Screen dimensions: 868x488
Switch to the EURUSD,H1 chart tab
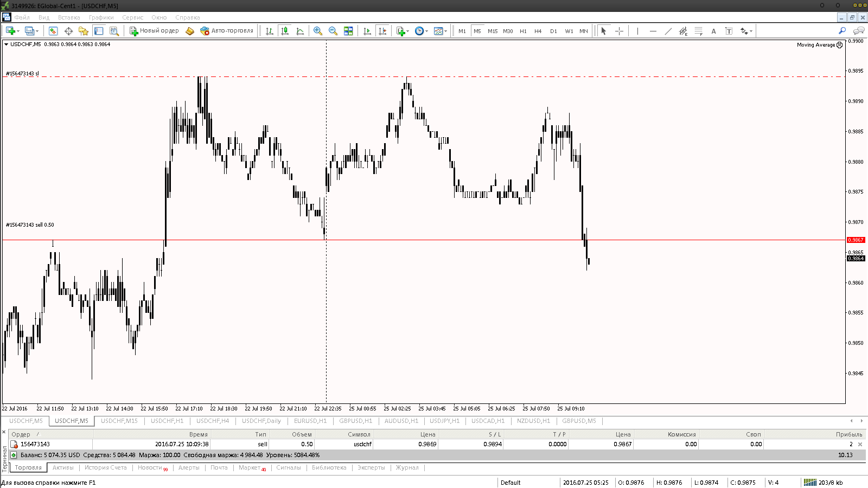pyautogui.click(x=310, y=421)
